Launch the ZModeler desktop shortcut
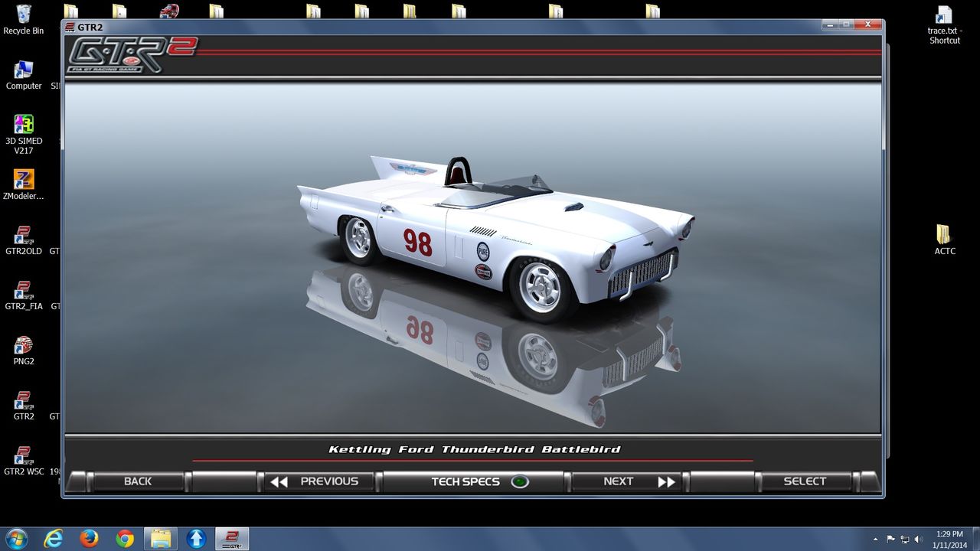The width and height of the screenshot is (980, 551). point(24,184)
